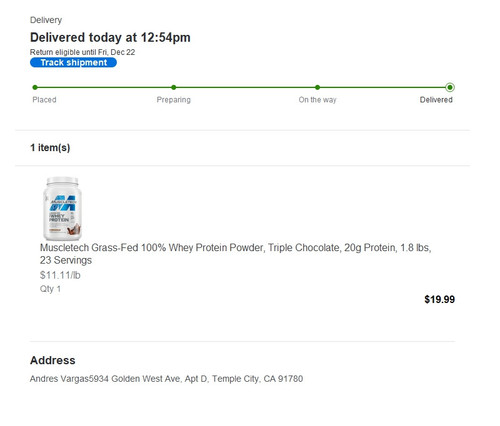Image resolution: width=500 pixels, height=426 pixels.
Task: Click the Track shipment button
Action: [73, 62]
